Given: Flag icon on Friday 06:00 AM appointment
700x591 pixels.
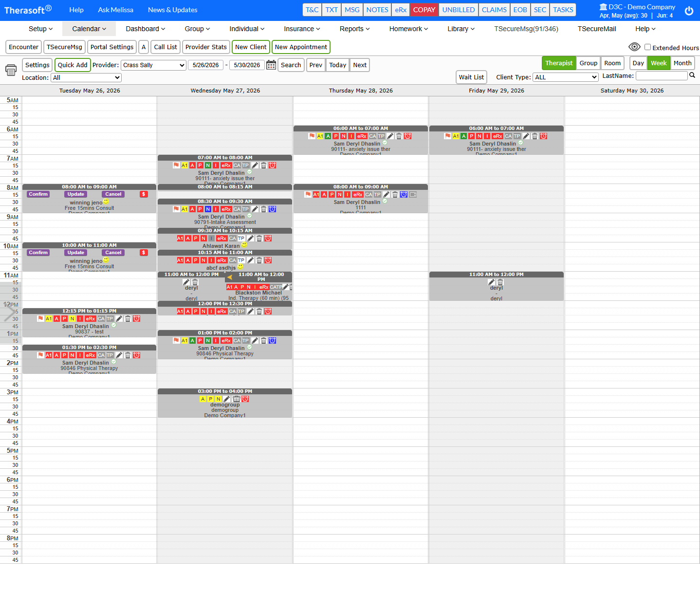Looking at the screenshot, I should click(447, 136).
